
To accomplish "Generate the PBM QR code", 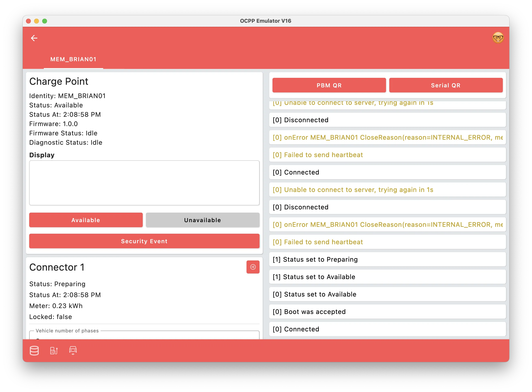I will click(x=329, y=85).
